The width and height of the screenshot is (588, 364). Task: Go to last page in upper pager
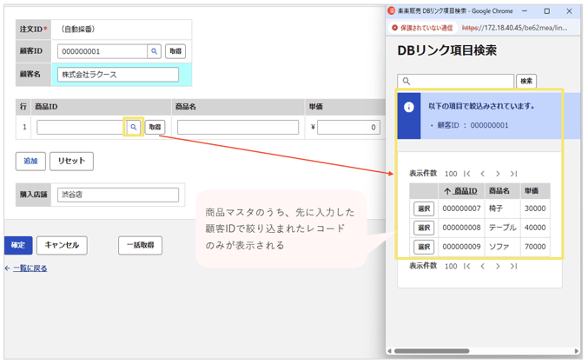tap(514, 174)
